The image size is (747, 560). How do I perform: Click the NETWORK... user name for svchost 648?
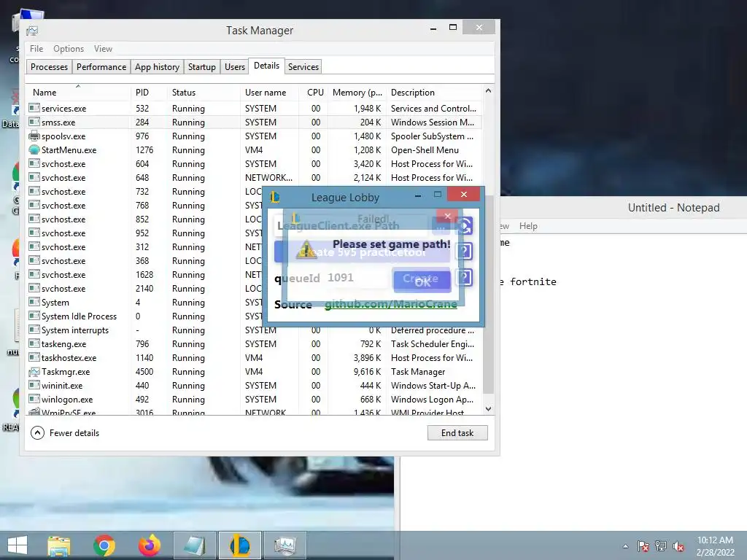coord(268,178)
